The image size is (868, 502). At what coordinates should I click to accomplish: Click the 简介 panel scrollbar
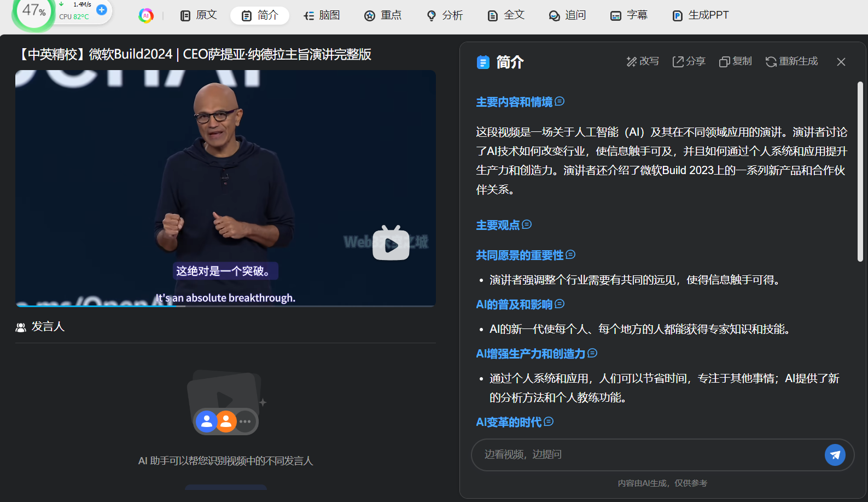(x=860, y=172)
